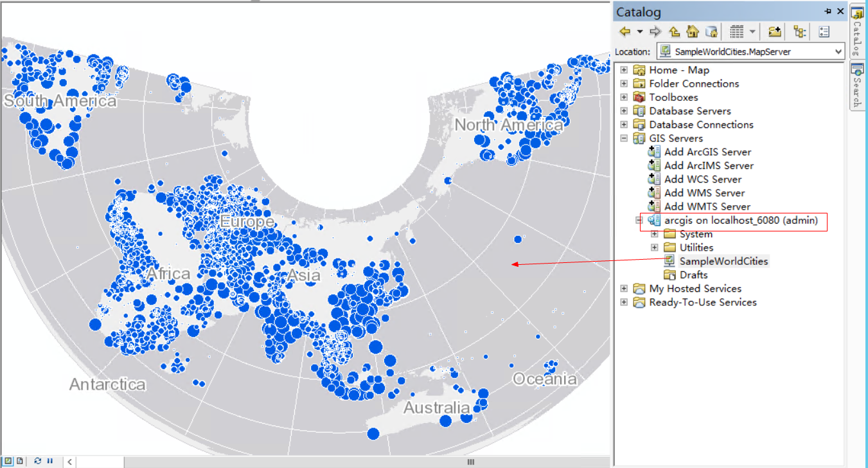Select Folder Connections tree item
This screenshot has height=468, width=868.
[x=694, y=84]
